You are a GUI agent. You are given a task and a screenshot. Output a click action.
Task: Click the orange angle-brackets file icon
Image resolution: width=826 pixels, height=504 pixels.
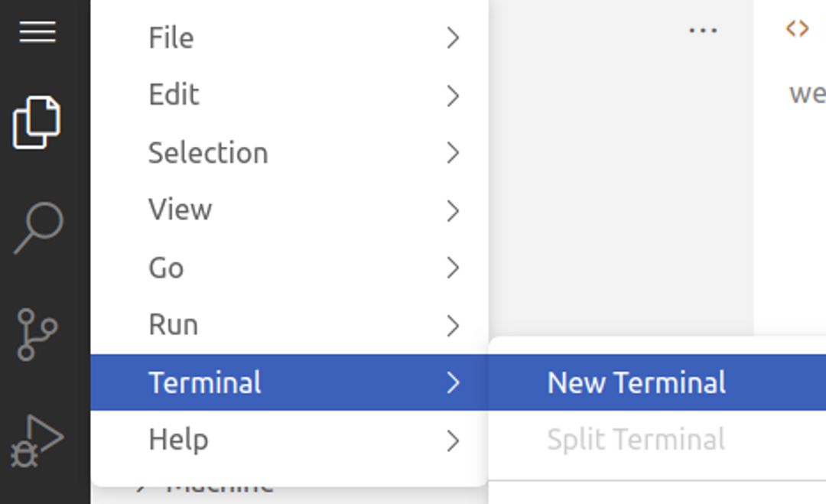coord(797,29)
